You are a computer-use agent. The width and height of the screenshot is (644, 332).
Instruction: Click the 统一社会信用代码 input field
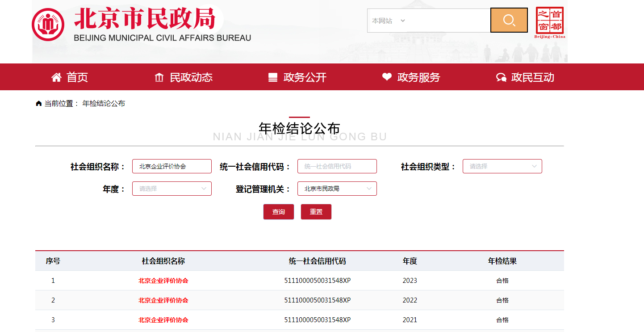337,166
